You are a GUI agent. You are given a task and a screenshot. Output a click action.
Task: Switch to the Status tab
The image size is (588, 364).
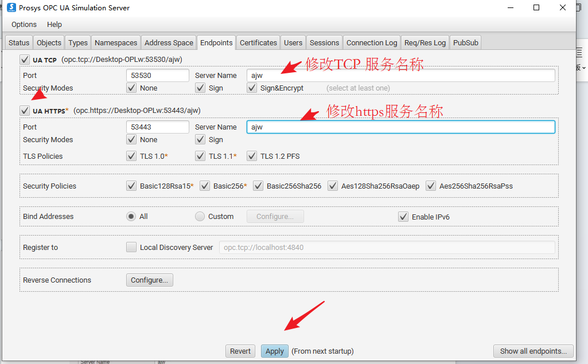(x=19, y=43)
